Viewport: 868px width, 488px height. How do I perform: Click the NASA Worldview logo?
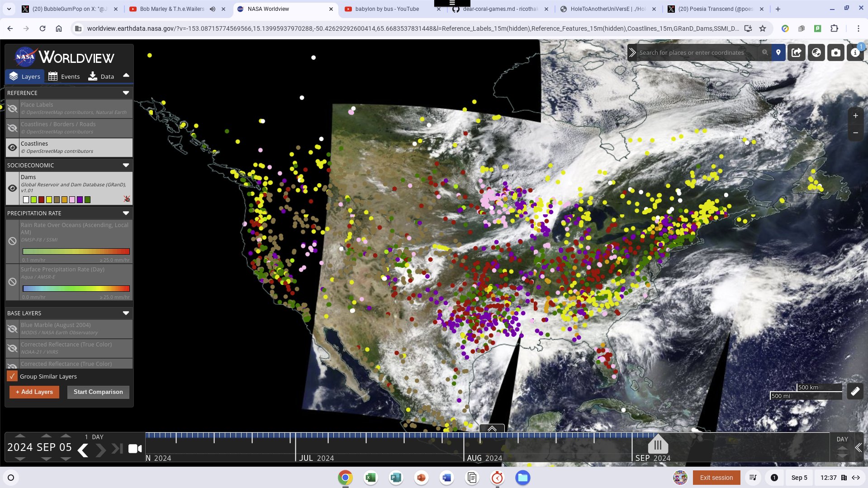point(64,57)
